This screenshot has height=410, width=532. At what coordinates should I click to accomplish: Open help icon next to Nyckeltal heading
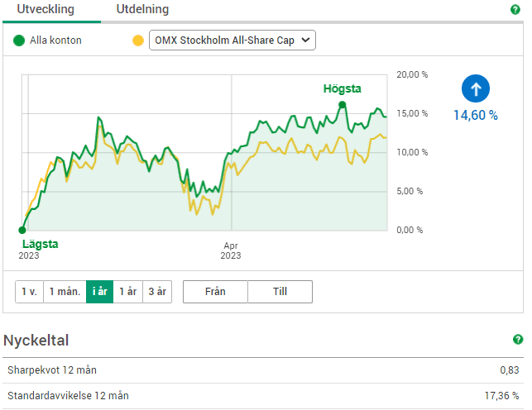pos(518,340)
